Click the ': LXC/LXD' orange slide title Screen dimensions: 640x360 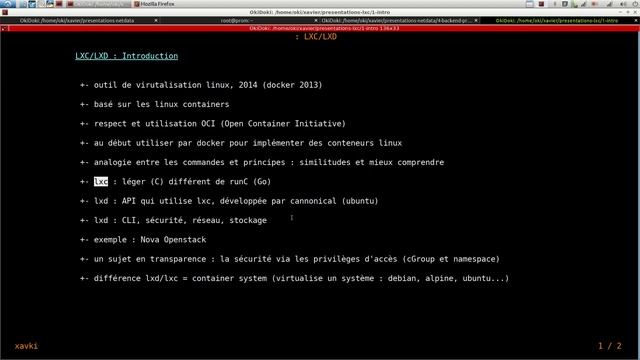(x=316, y=37)
